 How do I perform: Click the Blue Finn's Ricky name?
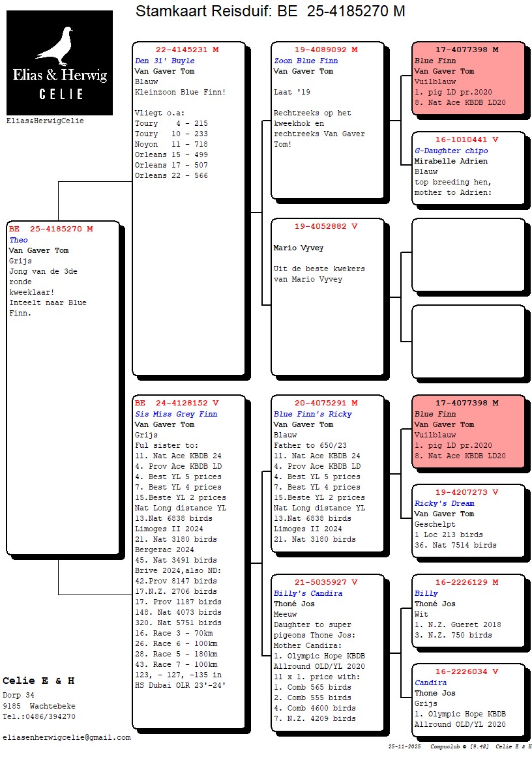(x=312, y=414)
